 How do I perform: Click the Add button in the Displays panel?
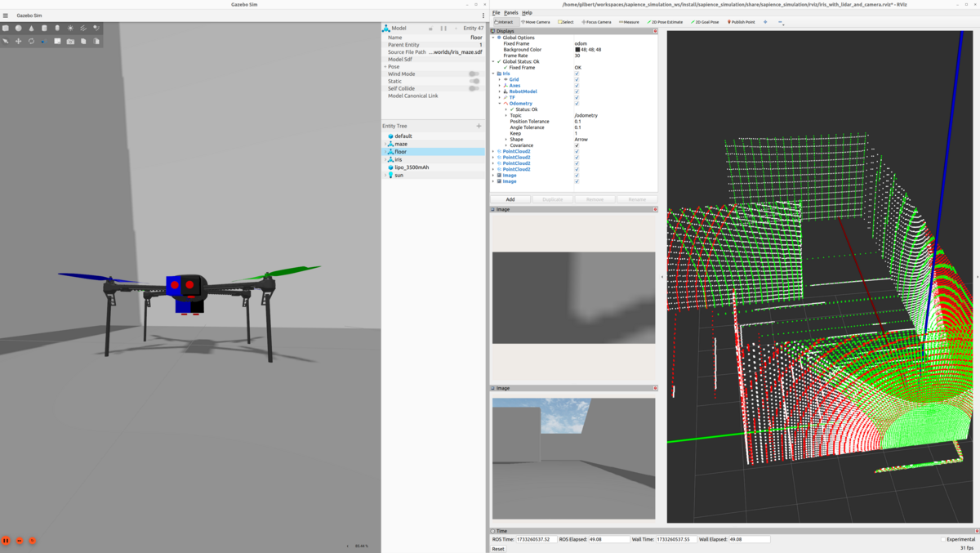pyautogui.click(x=508, y=198)
